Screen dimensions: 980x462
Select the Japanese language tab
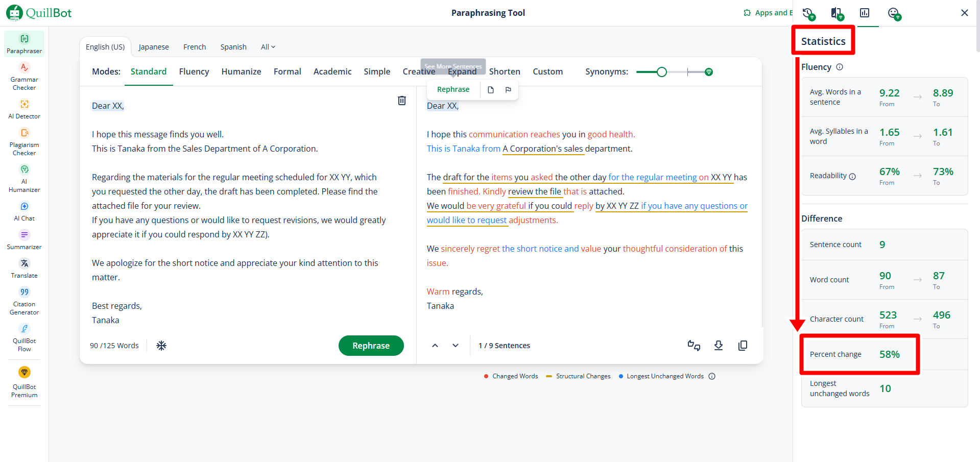(154, 47)
